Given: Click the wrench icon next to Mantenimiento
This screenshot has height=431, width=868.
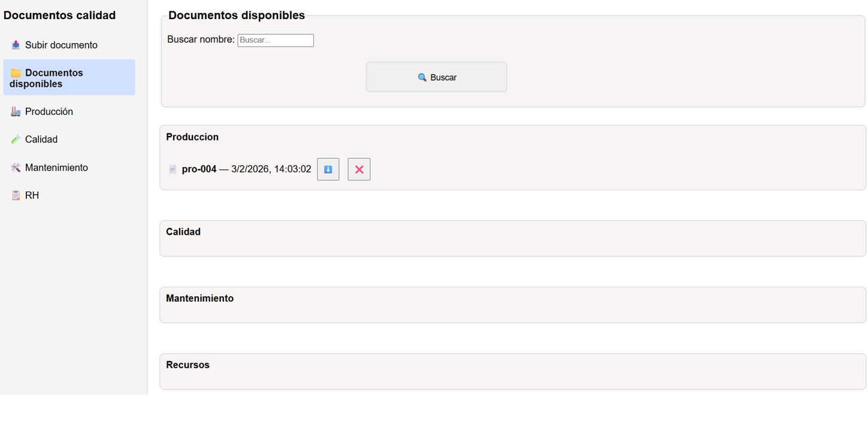Looking at the screenshot, I should (16, 167).
